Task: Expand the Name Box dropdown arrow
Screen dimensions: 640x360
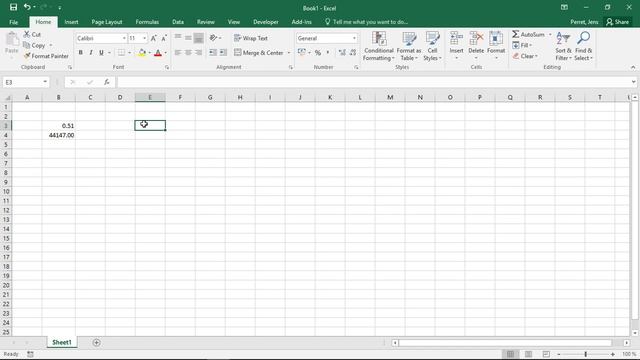Action: [45, 82]
